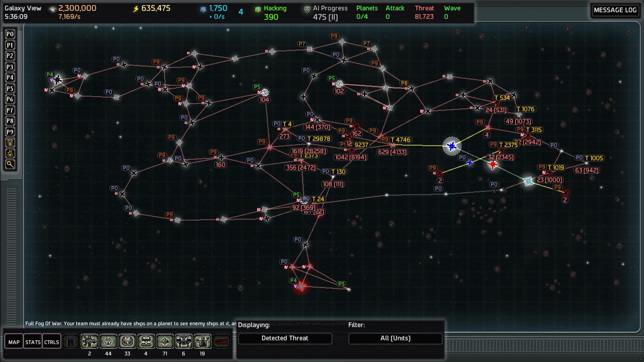Open the Displaying dropdown showing Detected Threat

(x=285, y=338)
